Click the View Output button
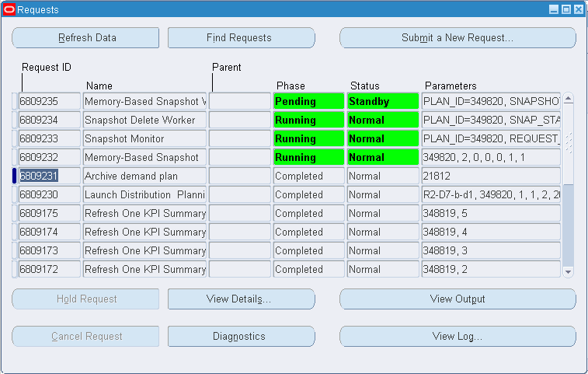Image resolution: width=588 pixels, height=374 pixels. coord(458,299)
